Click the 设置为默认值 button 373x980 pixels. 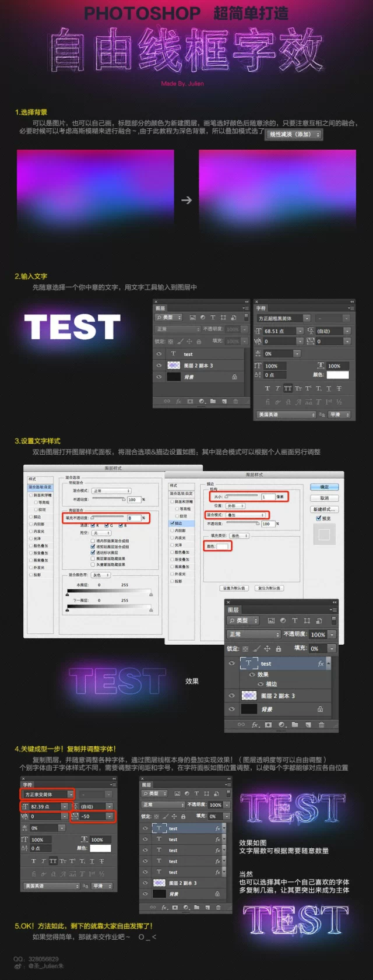pos(234,588)
